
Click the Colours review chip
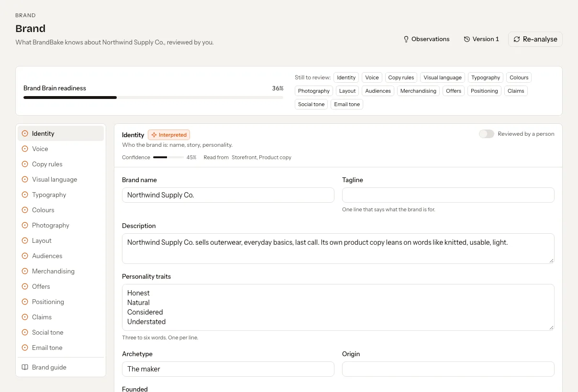click(x=519, y=77)
